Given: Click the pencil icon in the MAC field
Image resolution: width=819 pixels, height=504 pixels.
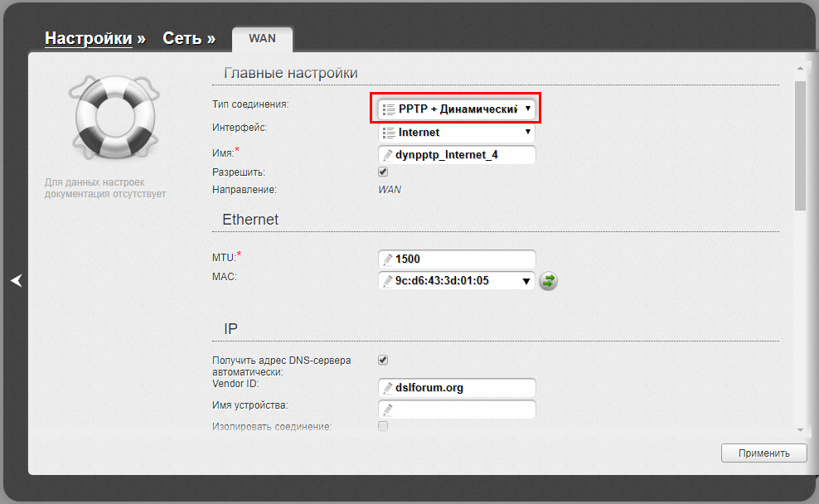Looking at the screenshot, I should (388, 281).
